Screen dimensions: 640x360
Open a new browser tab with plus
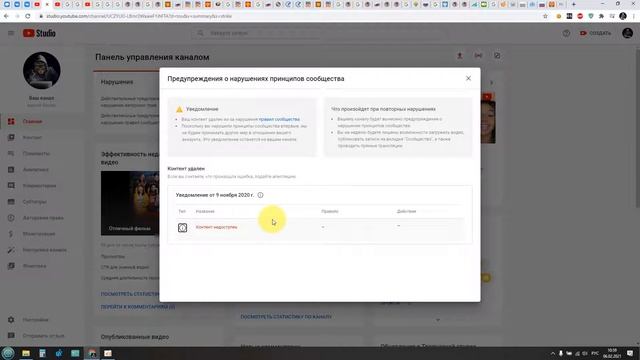573,4
